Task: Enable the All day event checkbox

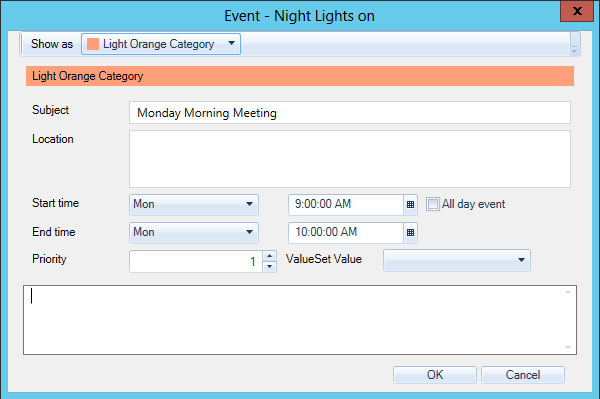Action: coord(433,204)
